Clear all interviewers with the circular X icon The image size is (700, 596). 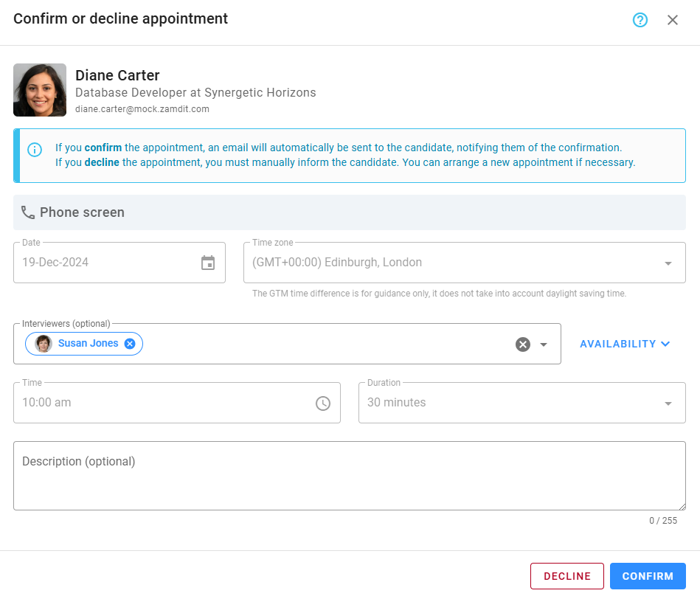coord(523,344)
